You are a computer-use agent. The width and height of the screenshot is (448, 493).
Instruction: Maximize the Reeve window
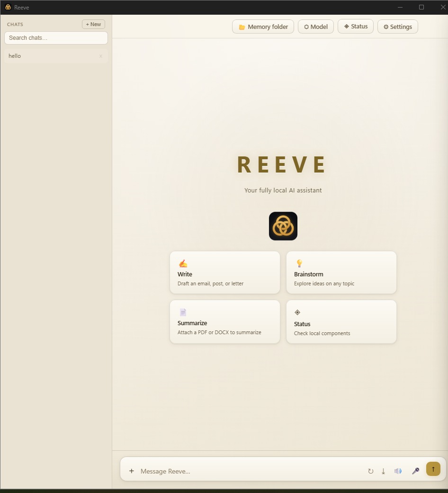tap(421, 7)
